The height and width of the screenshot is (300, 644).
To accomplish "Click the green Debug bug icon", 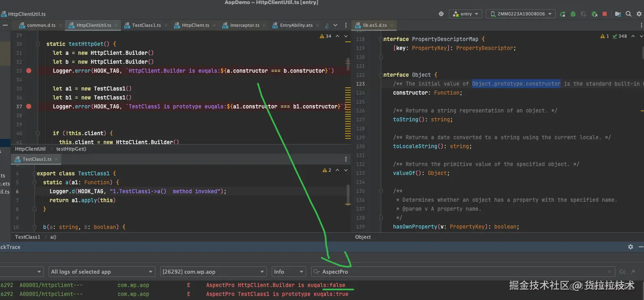I will [x=573, y=14].
